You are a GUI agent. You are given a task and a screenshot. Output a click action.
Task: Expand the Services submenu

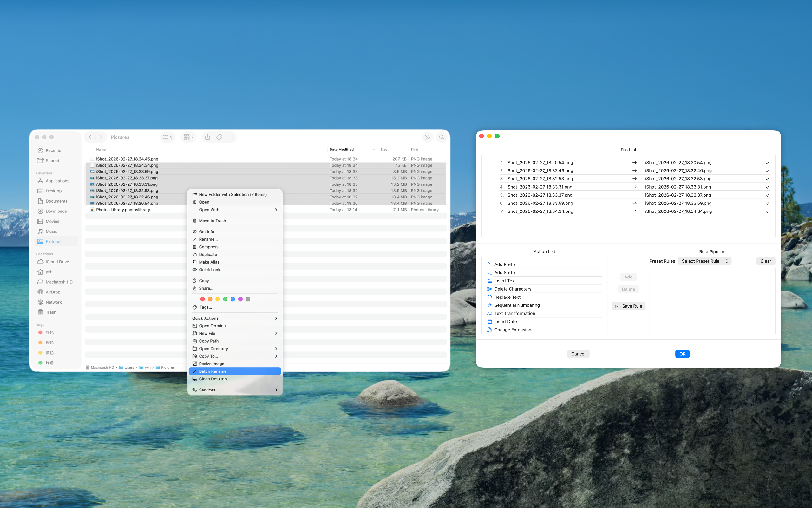(234, 390)
